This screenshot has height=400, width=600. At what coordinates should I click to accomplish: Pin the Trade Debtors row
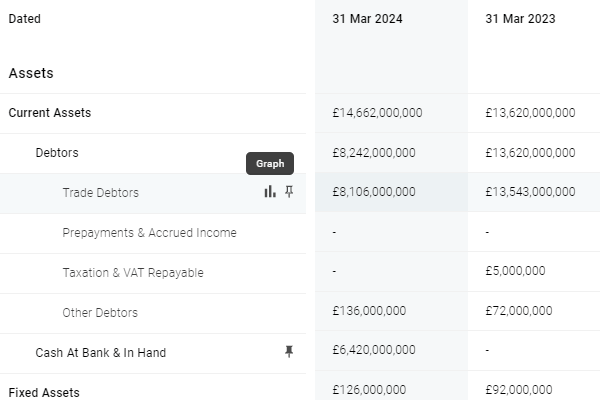[x=289, y=192]
